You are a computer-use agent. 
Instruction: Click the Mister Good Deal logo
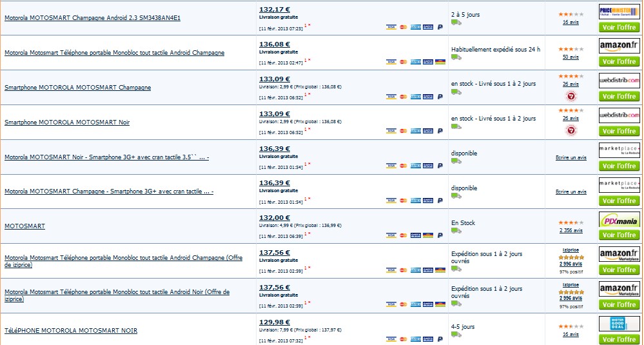(x=619, y=323)
